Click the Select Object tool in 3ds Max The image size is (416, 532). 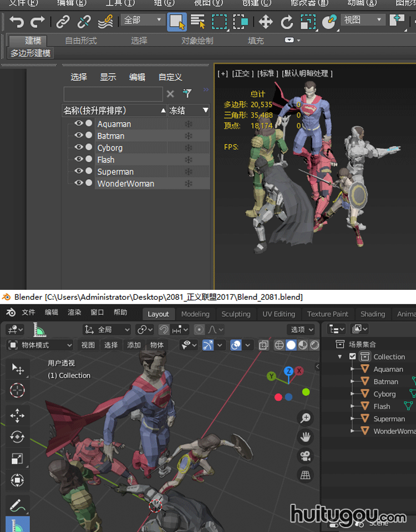(177, 22)
